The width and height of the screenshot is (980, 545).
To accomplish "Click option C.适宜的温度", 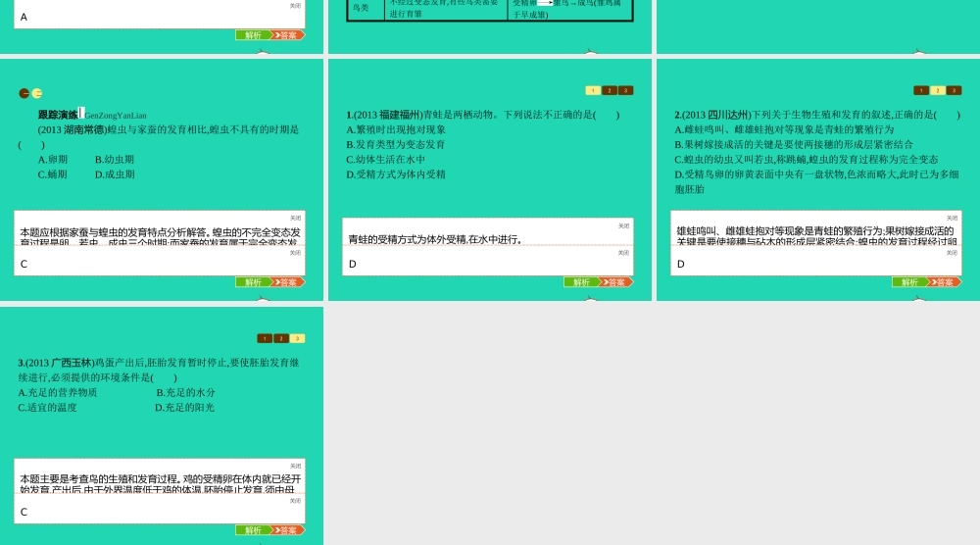I will click(x=47, y=408).
